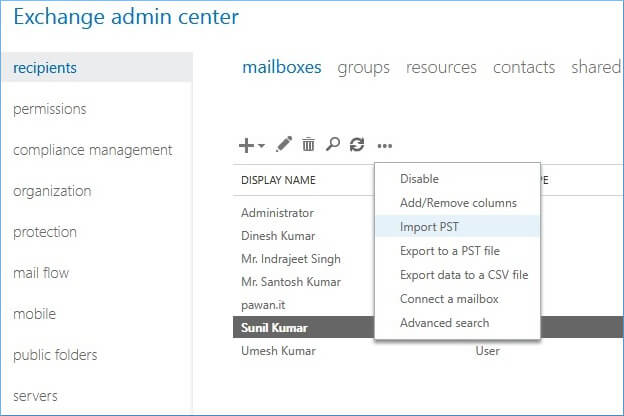Open permissions in the left navigation
624x416 pixels.
click(50, 109)
